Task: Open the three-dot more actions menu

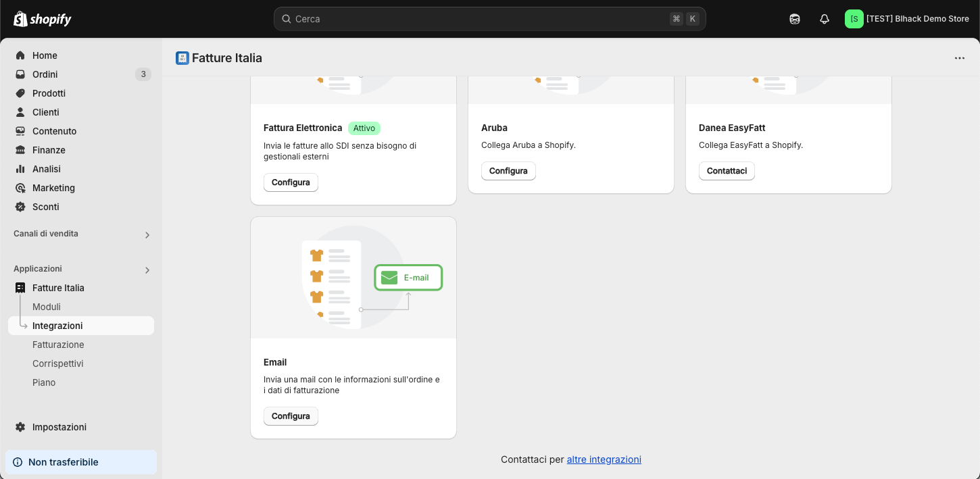Action: (960, 58)
